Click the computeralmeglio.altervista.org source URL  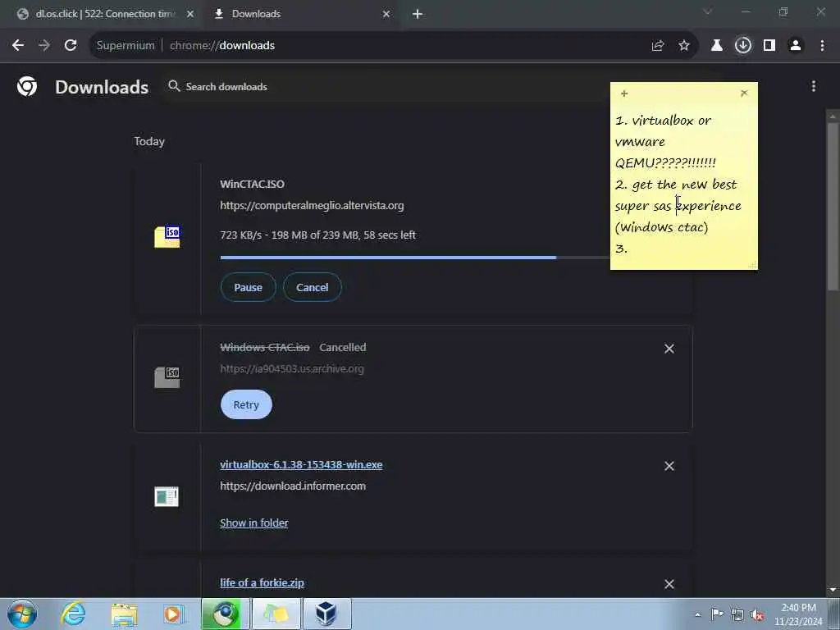(312, 205)
